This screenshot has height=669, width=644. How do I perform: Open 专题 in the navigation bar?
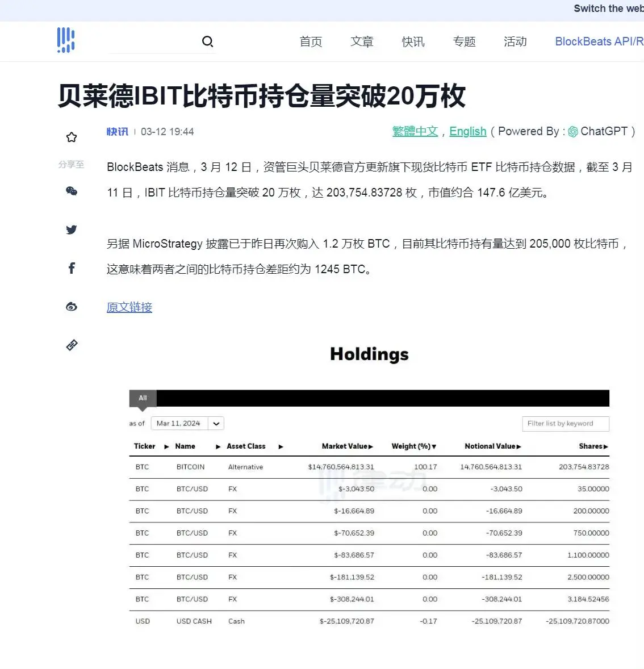tap(464, 41)
